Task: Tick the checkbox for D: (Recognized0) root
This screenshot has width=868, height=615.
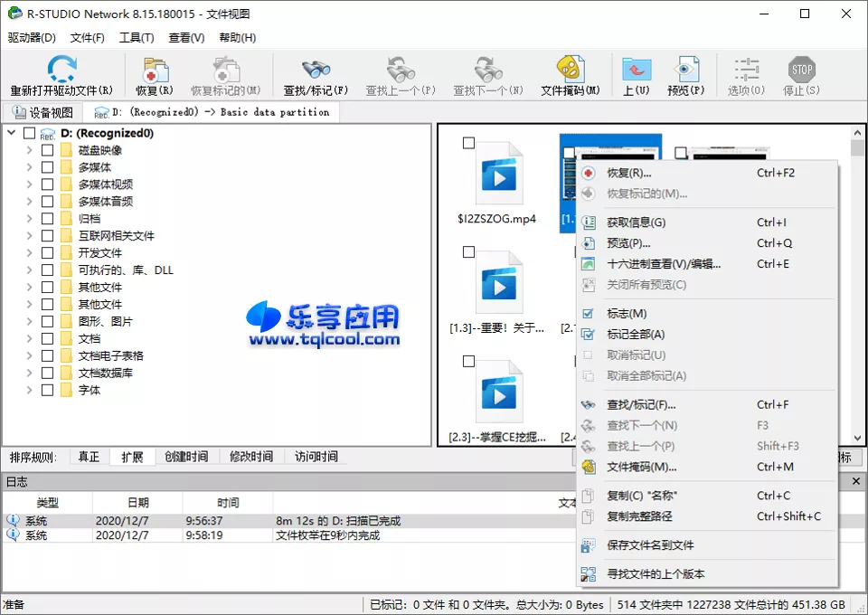Action: [29, 134]
